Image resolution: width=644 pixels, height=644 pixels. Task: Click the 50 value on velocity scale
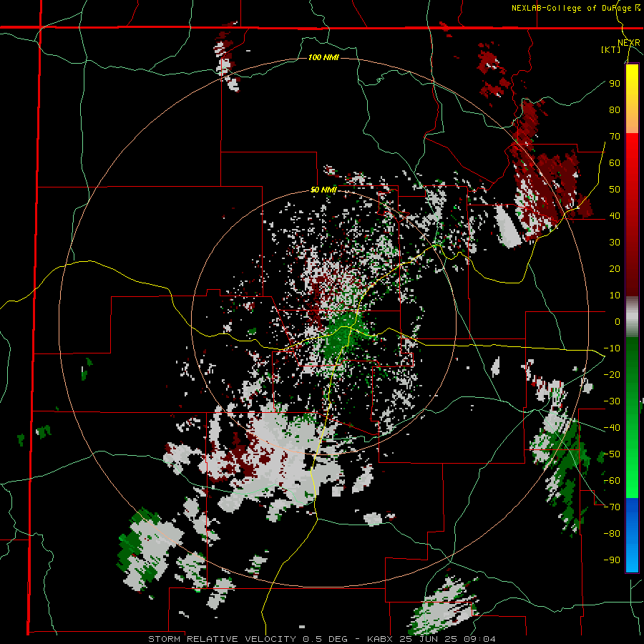[615, 190]
